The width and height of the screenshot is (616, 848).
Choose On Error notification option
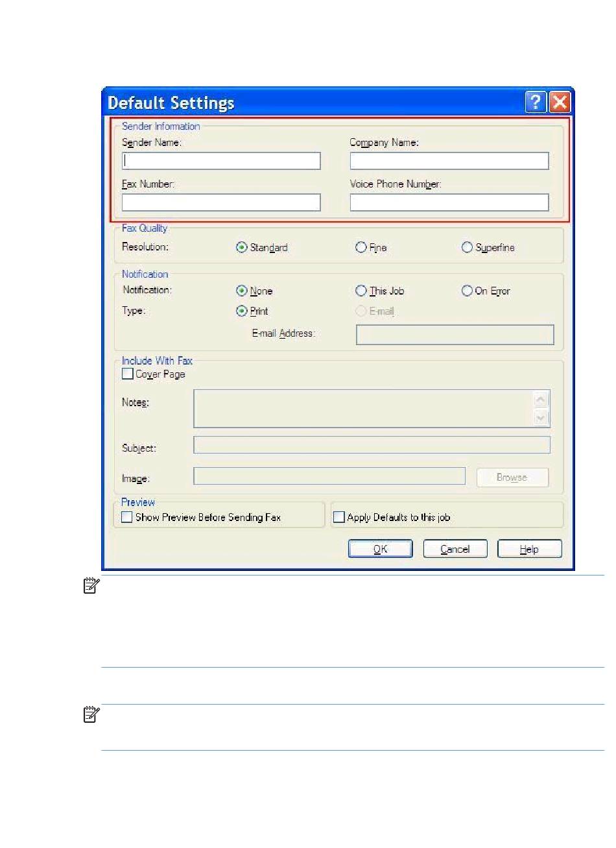[x=467, y=291]
